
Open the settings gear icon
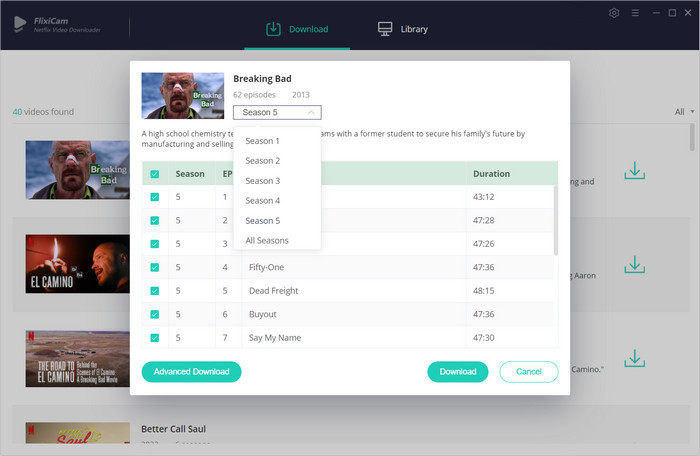(614, 13)
